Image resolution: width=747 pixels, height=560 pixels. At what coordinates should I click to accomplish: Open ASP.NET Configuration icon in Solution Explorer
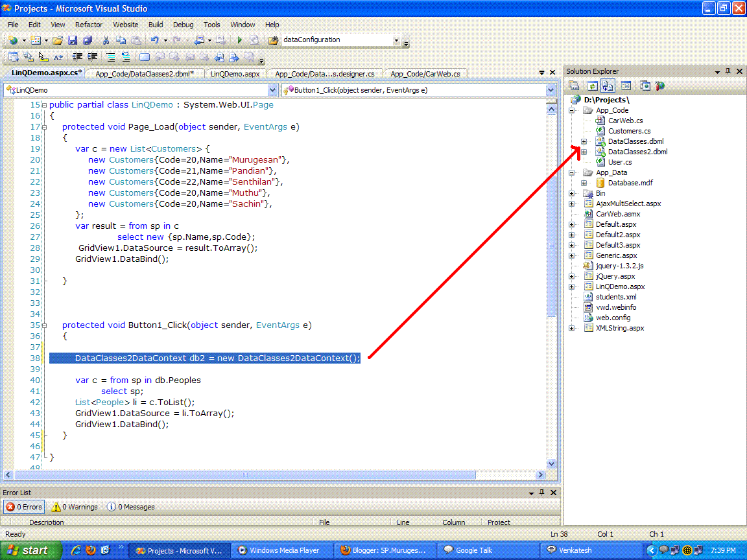(x=660, y=86)
